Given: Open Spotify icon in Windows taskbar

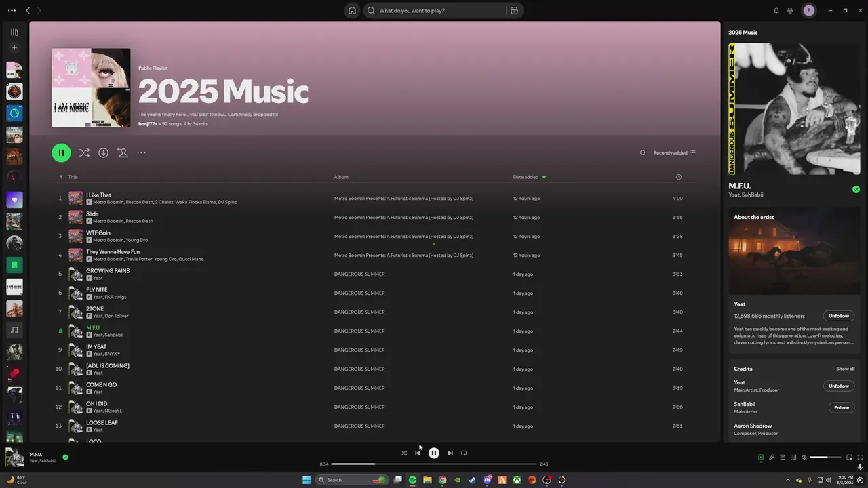Looking at the screenshot, I should tap(412, 480).
